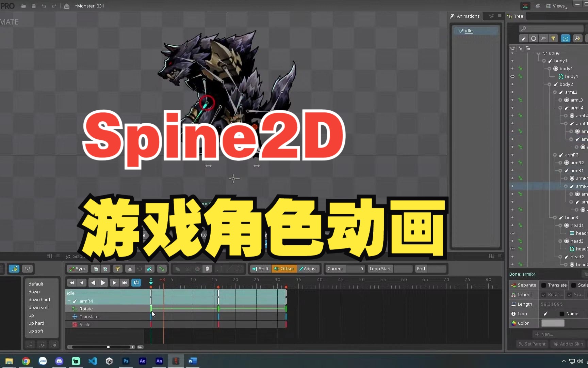Image resolution: width=588 pixels, height=368 pixels.
Task: Click the Current frame input field
Action: [x=355, y=269]
